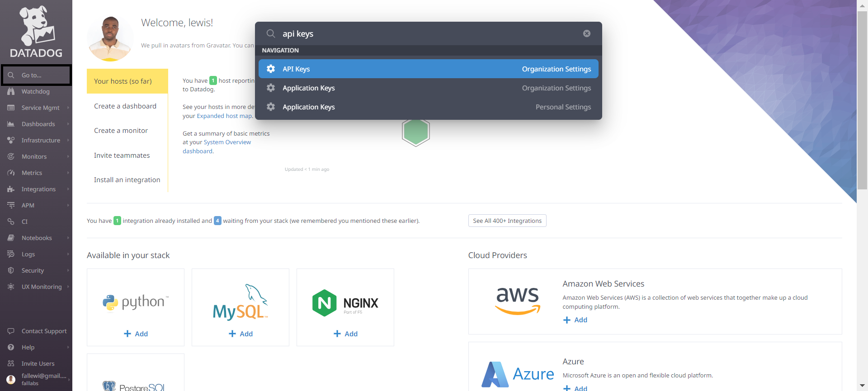Click the CI link icon
This screenshot has height=391, width=868.
click(x=11, y=221)
